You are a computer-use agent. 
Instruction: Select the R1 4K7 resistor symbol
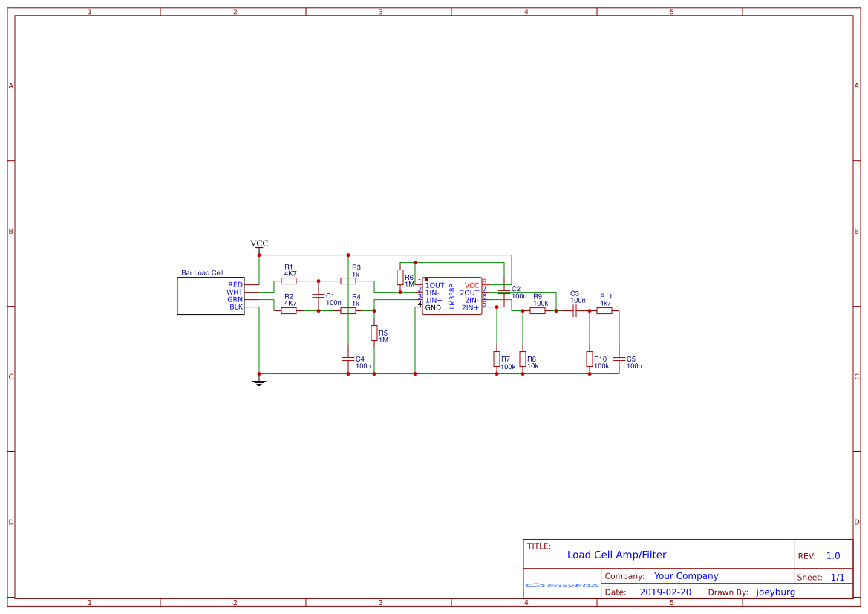290,280
